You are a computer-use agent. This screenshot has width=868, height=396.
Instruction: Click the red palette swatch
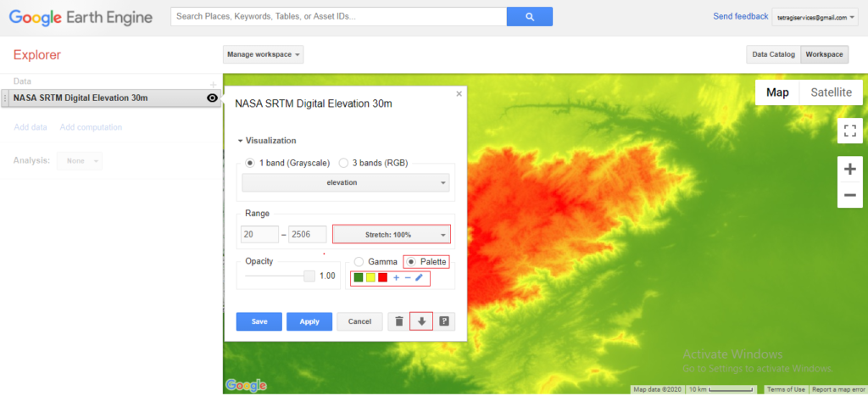[x=382, y=277]
